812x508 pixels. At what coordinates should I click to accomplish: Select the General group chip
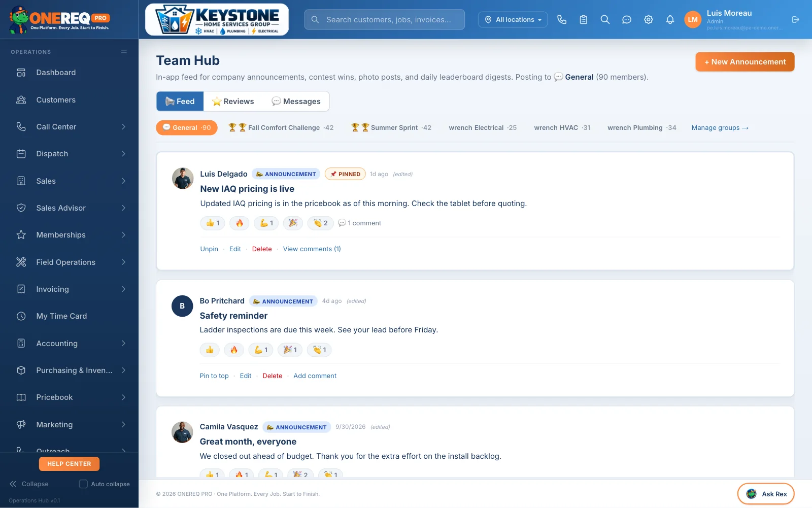[187, 128]
